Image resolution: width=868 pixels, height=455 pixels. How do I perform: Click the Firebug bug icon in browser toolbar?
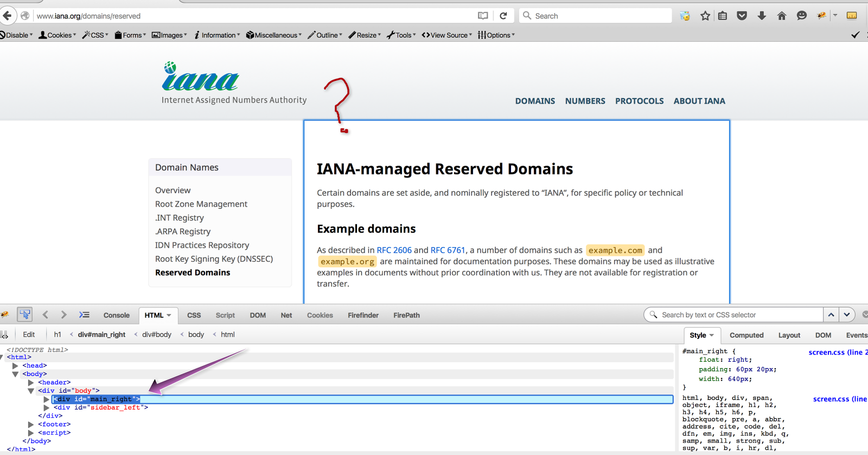[x=822, y=16]
